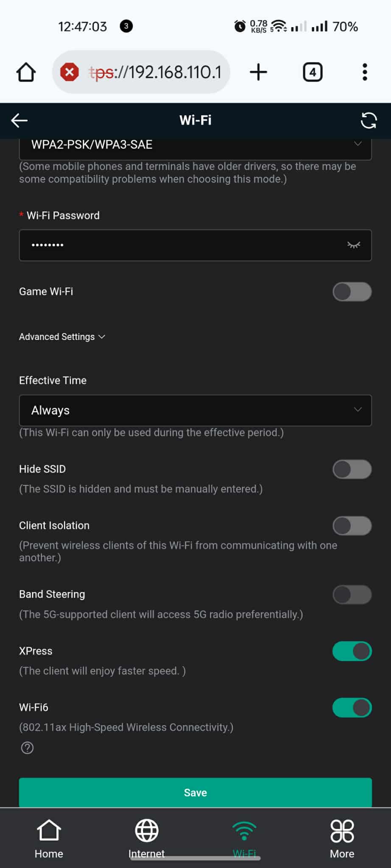391x868 pixels.
Task: Tap the browser home icon
Action: point(26,72)
